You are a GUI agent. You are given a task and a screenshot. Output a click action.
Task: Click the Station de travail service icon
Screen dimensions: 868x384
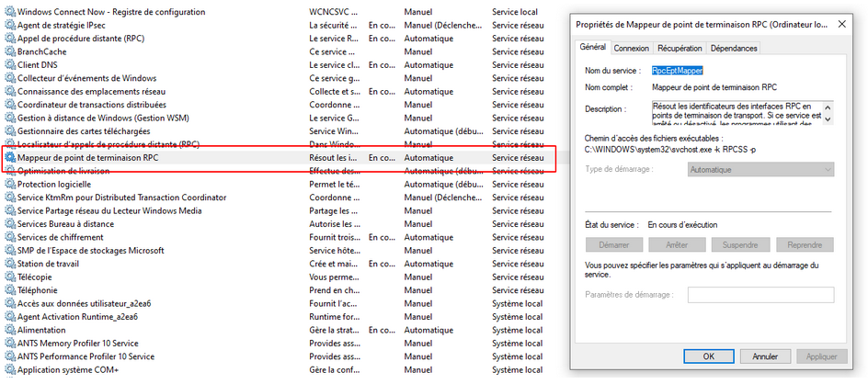tap(10, 264)
